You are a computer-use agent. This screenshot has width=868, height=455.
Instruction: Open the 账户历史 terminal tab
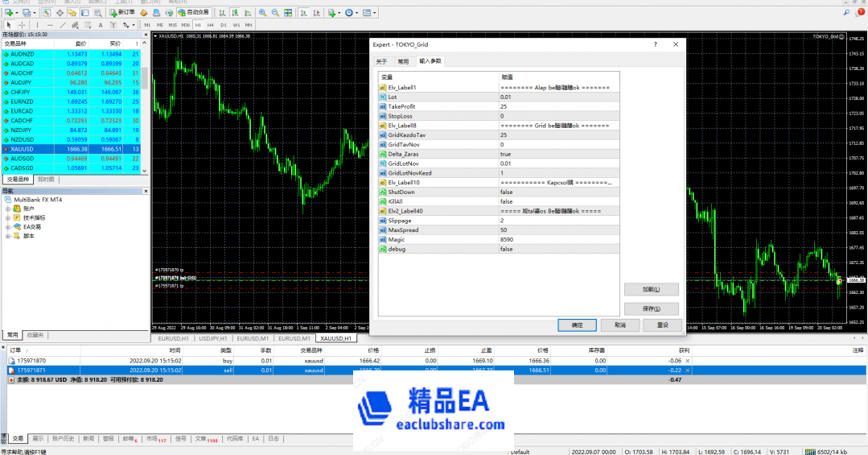[x=63, y=438]
